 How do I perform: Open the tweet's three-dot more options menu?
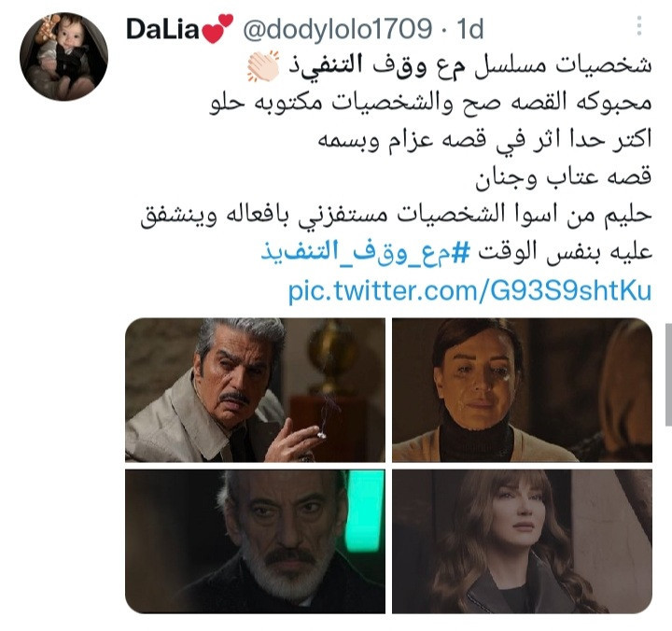pos(639,26)
